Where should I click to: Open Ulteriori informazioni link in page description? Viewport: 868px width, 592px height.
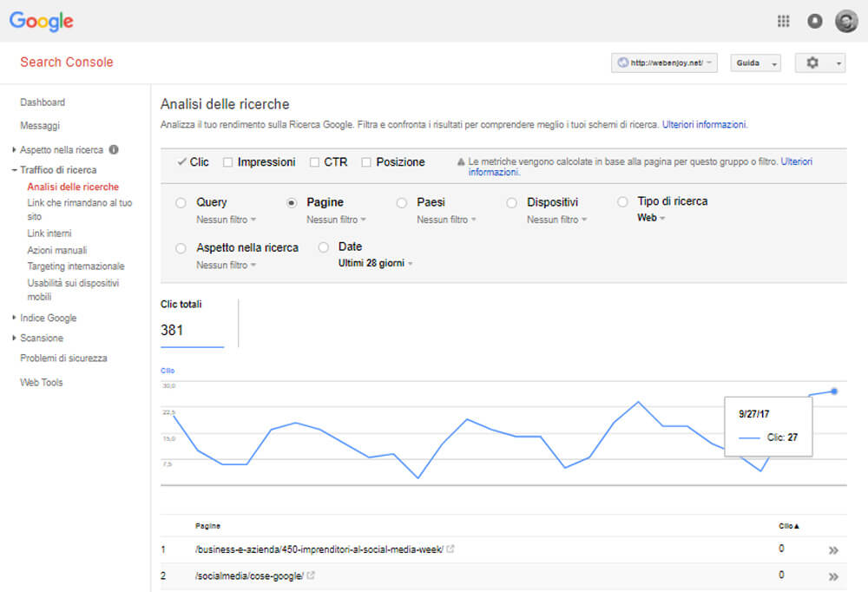point(705,125)
